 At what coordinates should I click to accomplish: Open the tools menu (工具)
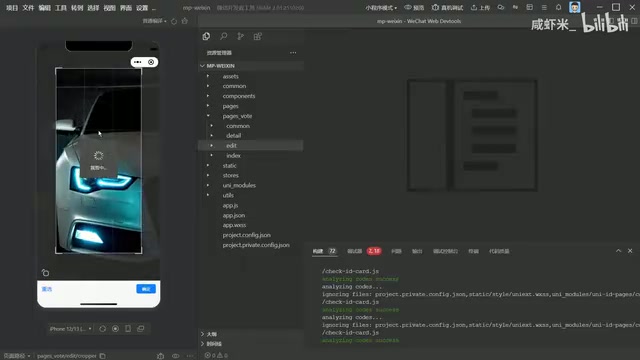[61, 8]
